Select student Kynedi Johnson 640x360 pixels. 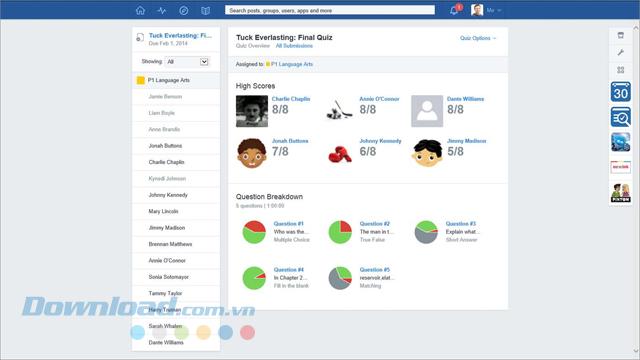167,178
